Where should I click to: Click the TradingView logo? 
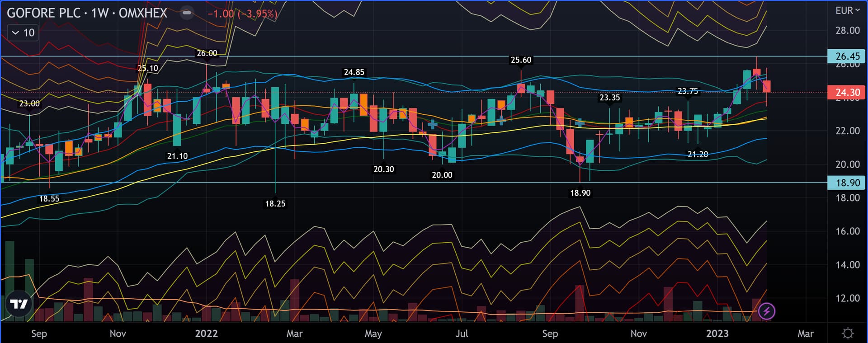tap(19, 304)
